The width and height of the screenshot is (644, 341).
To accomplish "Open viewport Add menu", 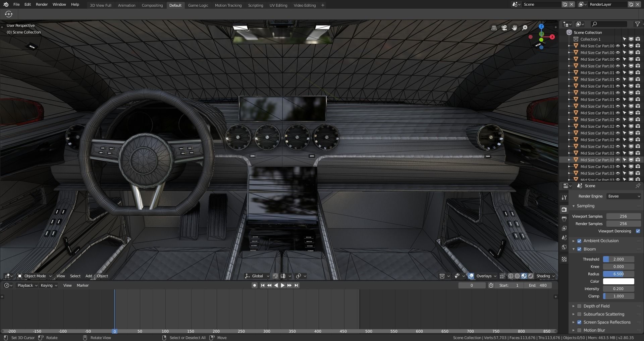I will (89, 276).
